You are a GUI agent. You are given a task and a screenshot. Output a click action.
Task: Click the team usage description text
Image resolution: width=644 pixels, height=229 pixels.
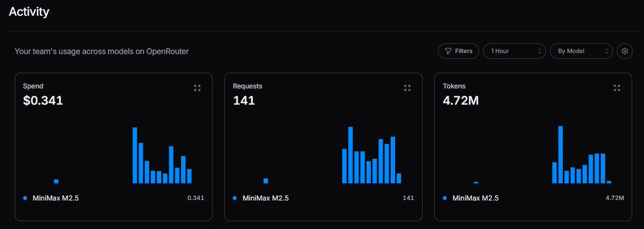tap(102, 51)
